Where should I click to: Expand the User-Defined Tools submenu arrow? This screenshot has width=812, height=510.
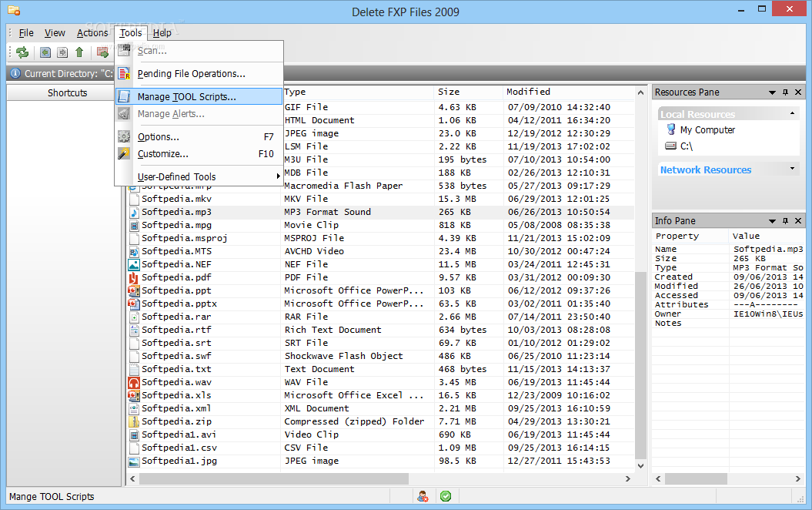coord(278,176)
